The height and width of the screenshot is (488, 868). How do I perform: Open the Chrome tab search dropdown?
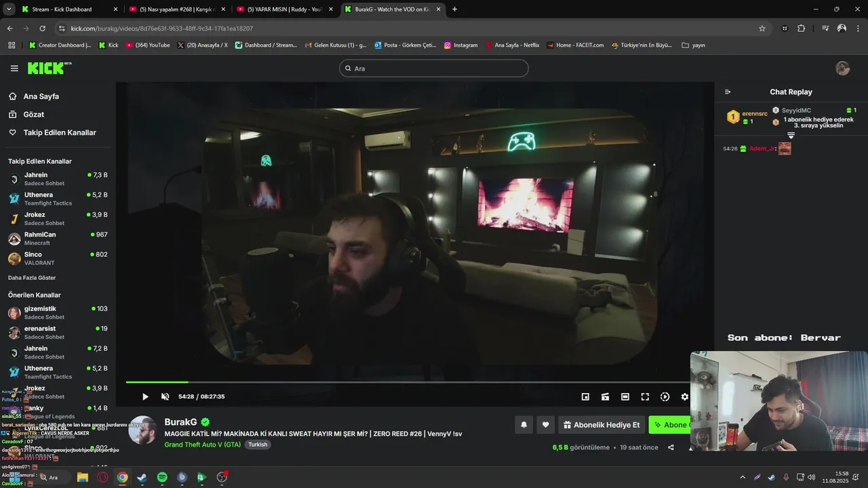coord(9,9)
